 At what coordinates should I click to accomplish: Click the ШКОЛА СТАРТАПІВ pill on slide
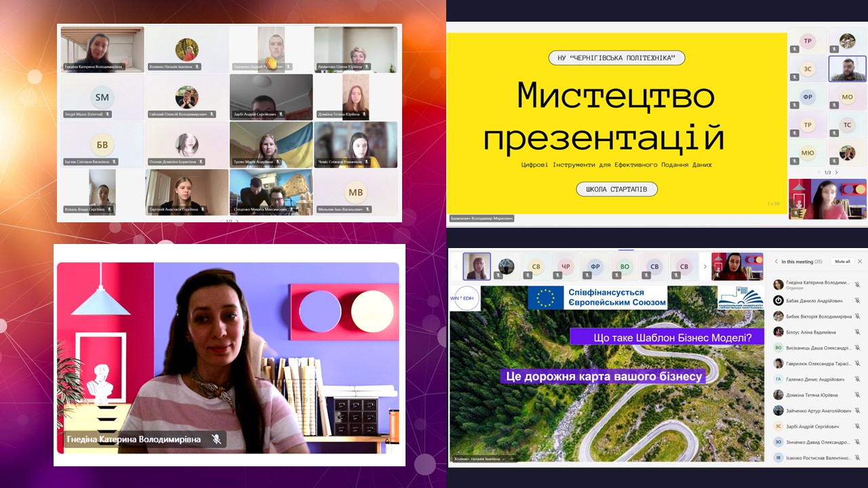[x=616, y=189]
